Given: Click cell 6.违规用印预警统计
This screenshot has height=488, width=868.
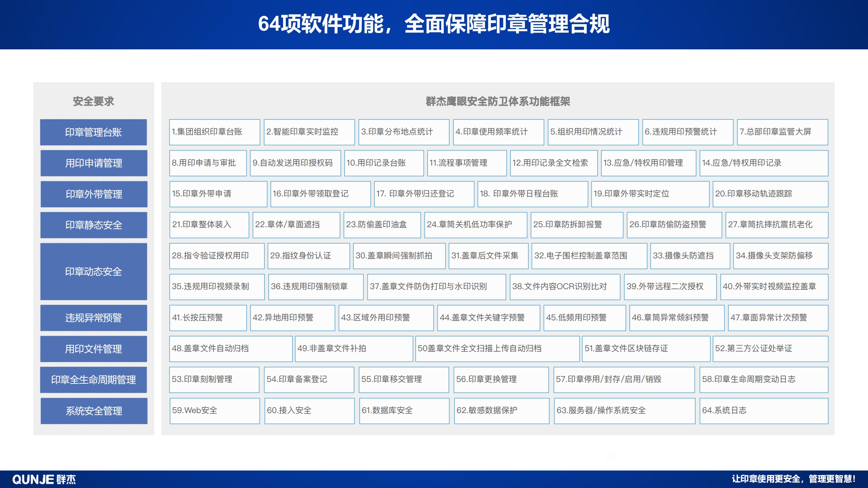Looking at the screenshot, I should pyautogui.click(x=687, y=132).
